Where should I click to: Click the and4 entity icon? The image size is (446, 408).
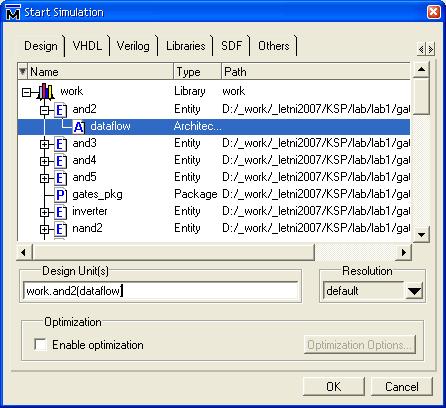pyautogui.click(x=60, y=161)
